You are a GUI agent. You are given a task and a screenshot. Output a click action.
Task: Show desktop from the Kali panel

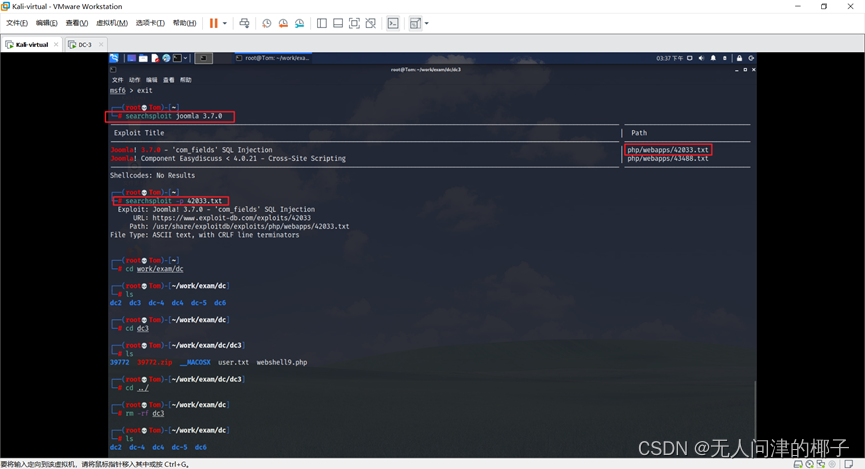(132, 58)
